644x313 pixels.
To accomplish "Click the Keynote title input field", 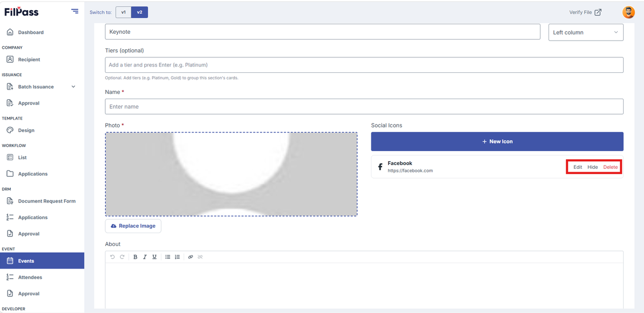I will pos(323,32).
